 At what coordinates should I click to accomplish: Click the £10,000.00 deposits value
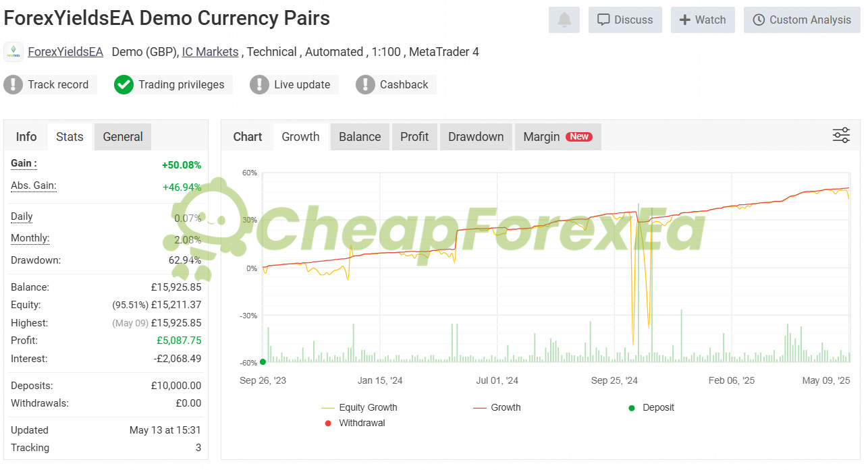176,386
